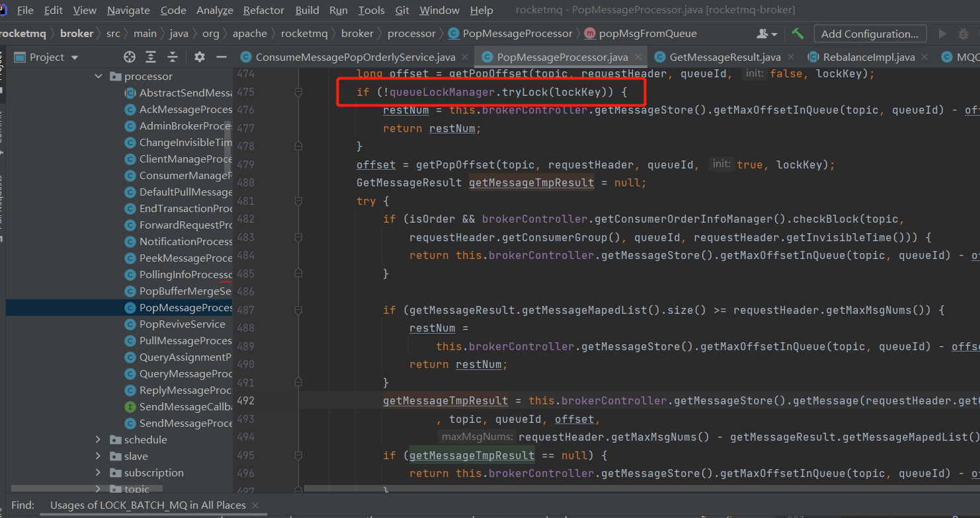This screenshot has width=980, height=518.
Task: Select EndTransactionProc file in tree
Action: coord(119,209)
